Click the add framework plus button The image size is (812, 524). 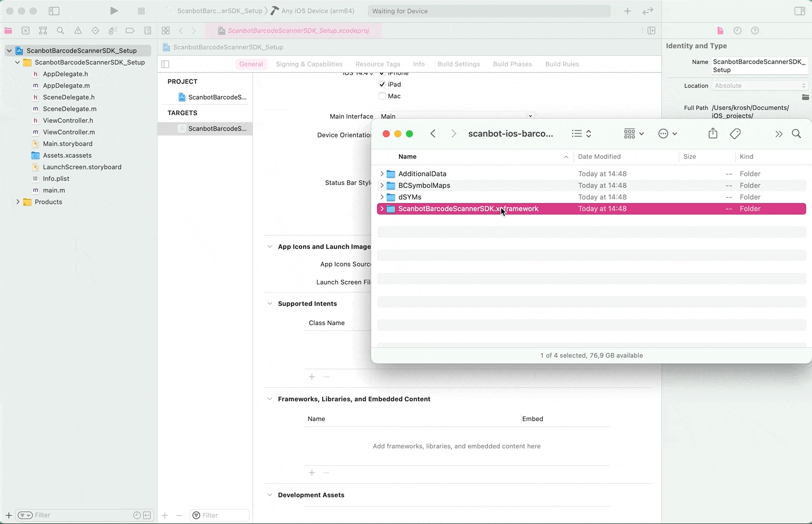(x=312, y=473)
